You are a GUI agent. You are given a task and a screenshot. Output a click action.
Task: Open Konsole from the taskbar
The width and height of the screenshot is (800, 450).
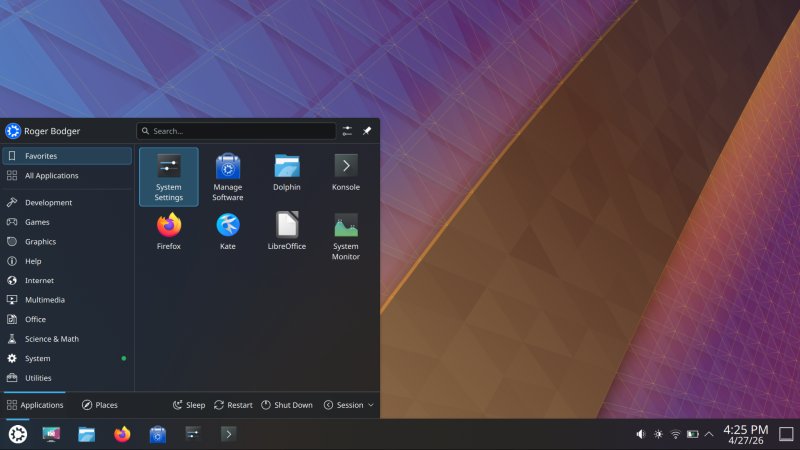coord(229,434)
